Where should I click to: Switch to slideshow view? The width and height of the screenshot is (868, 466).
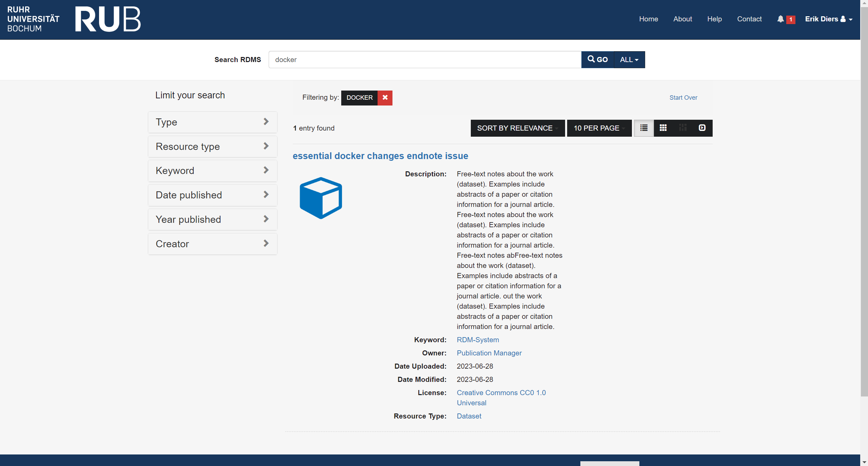(702, 128)
